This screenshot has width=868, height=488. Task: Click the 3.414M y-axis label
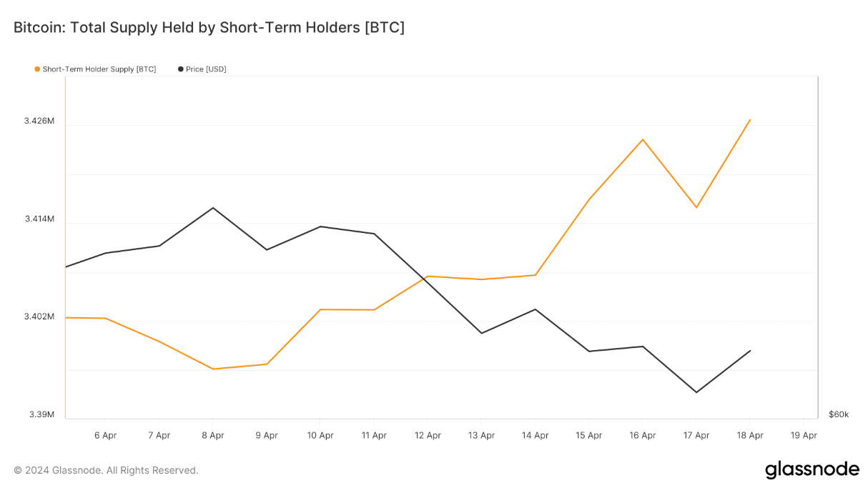39,219
